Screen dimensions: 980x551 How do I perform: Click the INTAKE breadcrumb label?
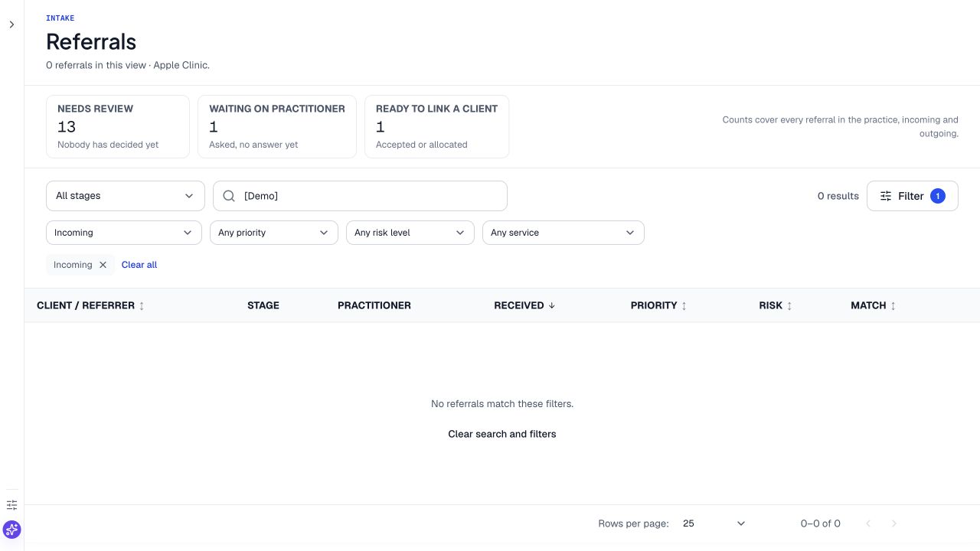pyautogui.click(x=60, y=18)
